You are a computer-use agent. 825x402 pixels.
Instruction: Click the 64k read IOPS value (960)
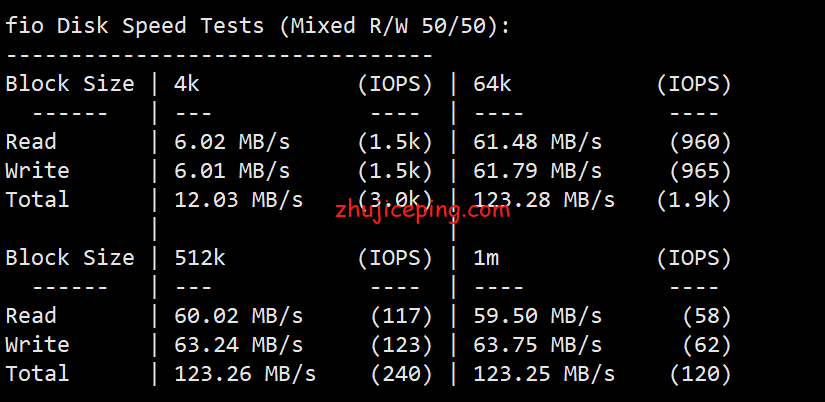pyautogui.click(x=700, y=142)
